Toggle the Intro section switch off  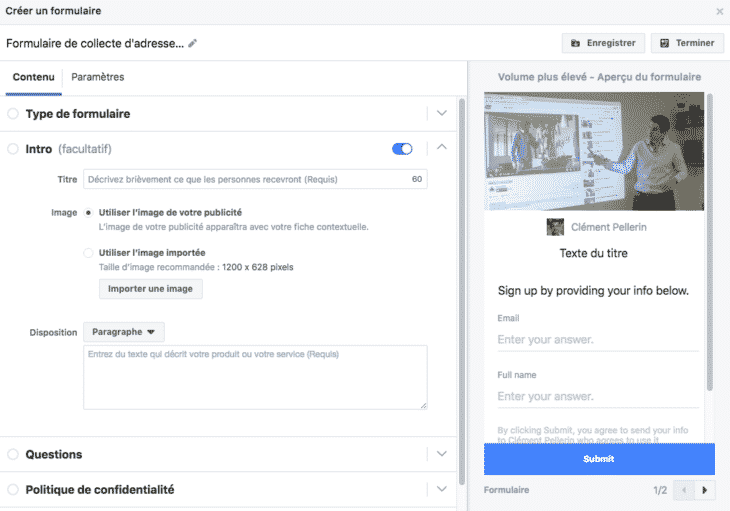point(402,149)
